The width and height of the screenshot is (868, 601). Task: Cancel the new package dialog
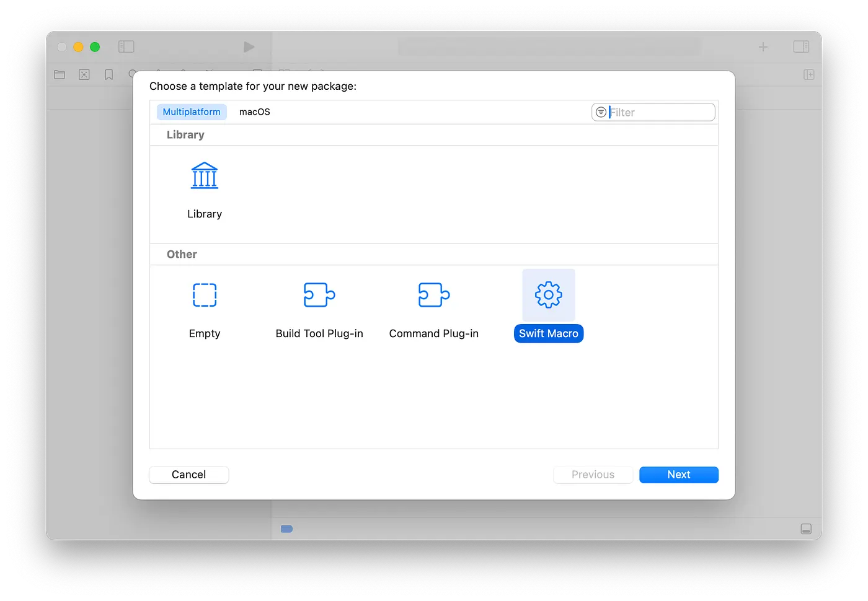189,475
